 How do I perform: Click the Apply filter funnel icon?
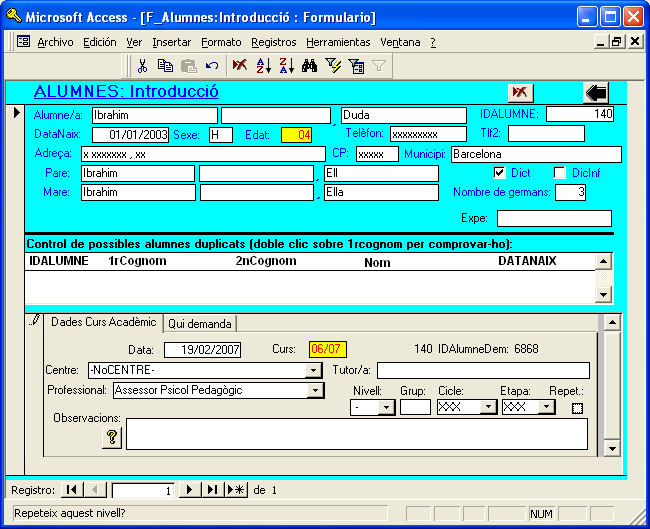pyautogui.click(x=379, y=66)
